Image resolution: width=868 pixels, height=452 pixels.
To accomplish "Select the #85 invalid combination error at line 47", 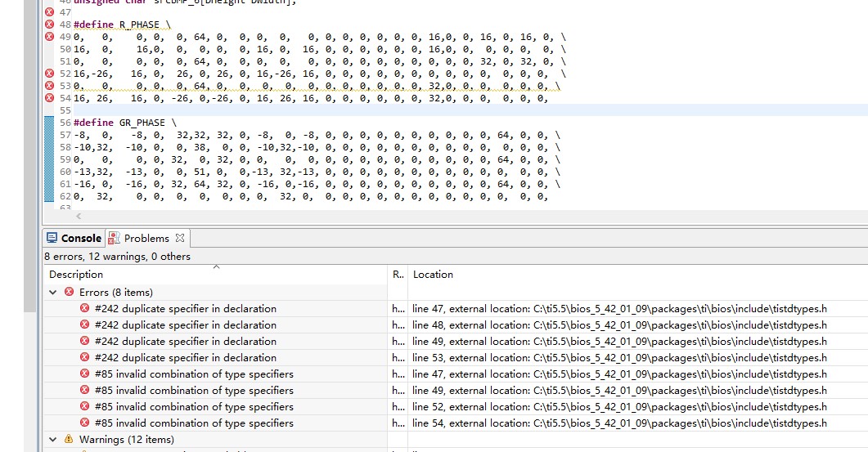I will tap(456, 374).
